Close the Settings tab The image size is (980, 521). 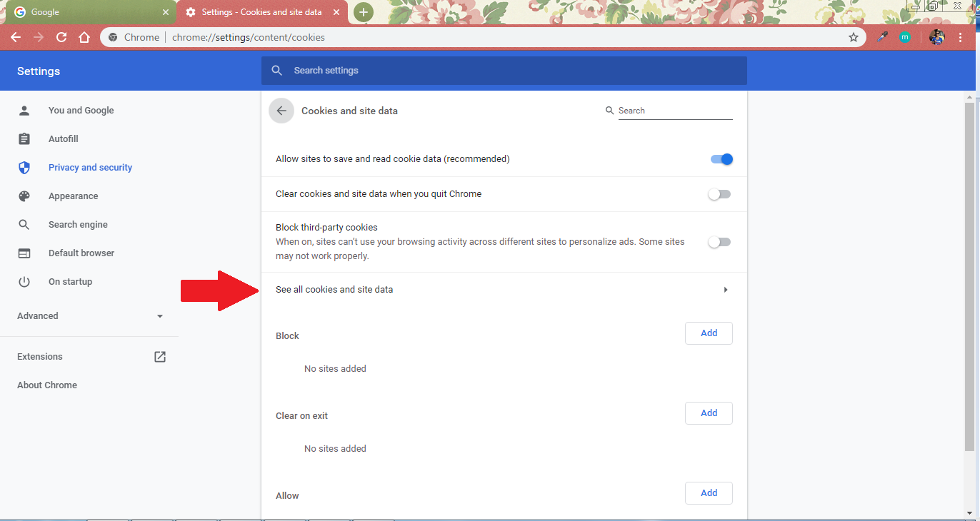[x=336, y=12]
